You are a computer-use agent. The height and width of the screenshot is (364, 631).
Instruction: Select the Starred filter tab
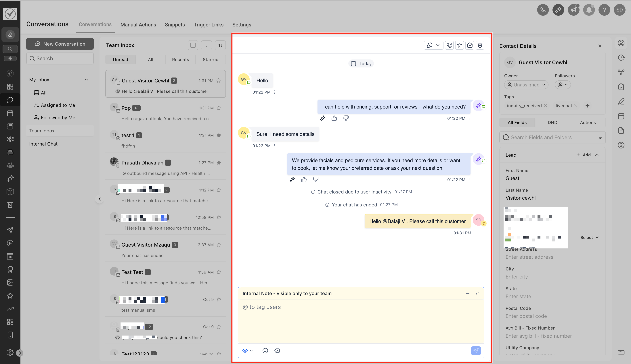[x=210, y=59]
